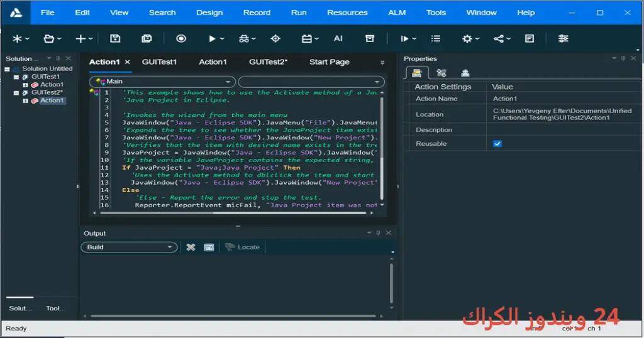Click the clear output X icon

point(191,247)
